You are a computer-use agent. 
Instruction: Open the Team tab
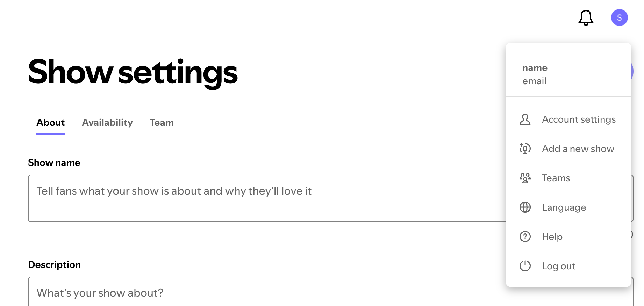tap(162, 123)
